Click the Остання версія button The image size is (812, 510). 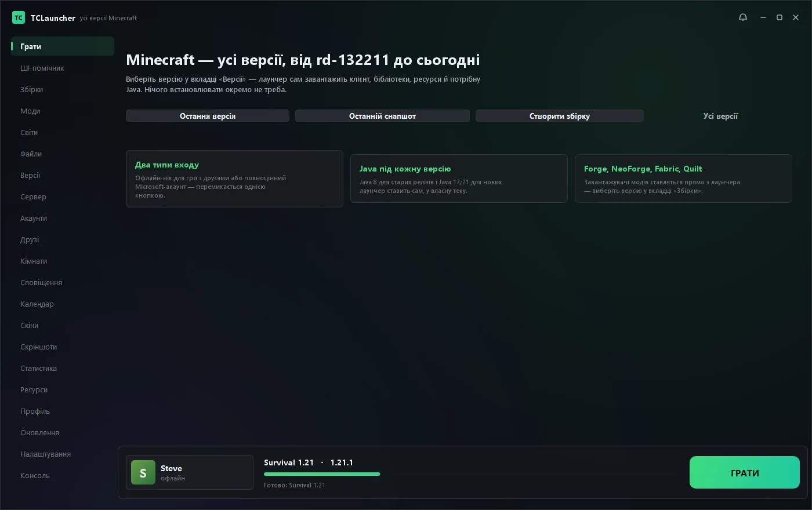click(208, 116)
